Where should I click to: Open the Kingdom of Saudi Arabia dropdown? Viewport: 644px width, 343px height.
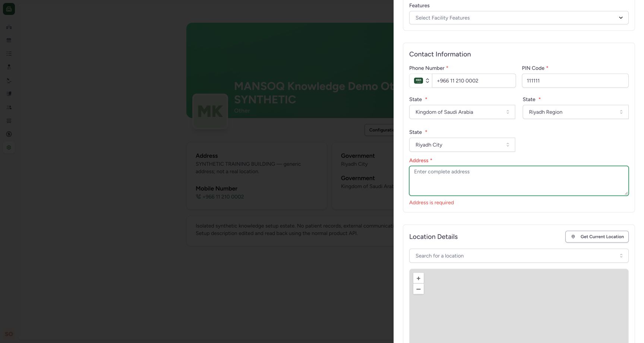462,112
